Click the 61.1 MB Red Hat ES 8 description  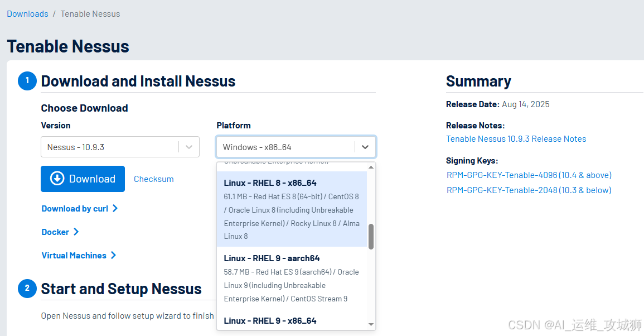[x=292, y=217]
